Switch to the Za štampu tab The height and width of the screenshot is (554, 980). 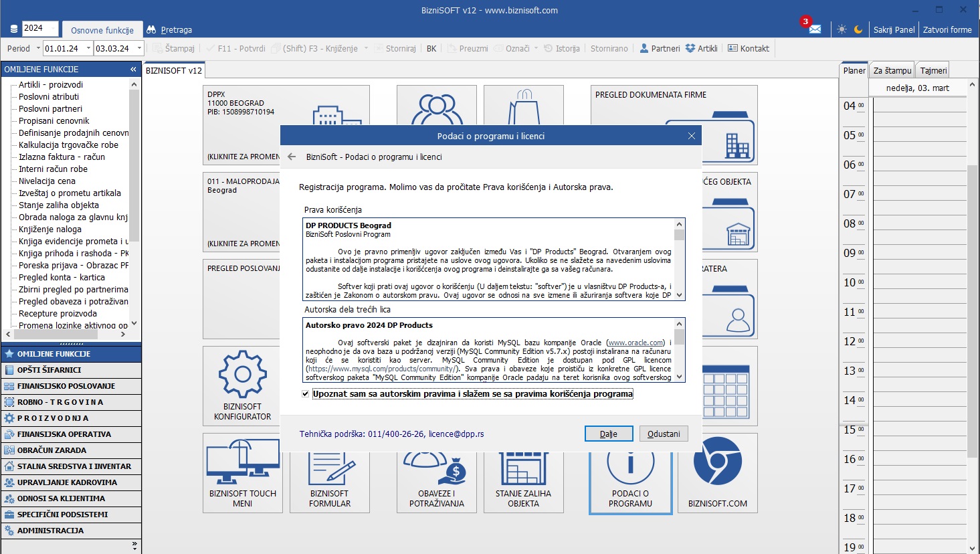coord(892,70)
